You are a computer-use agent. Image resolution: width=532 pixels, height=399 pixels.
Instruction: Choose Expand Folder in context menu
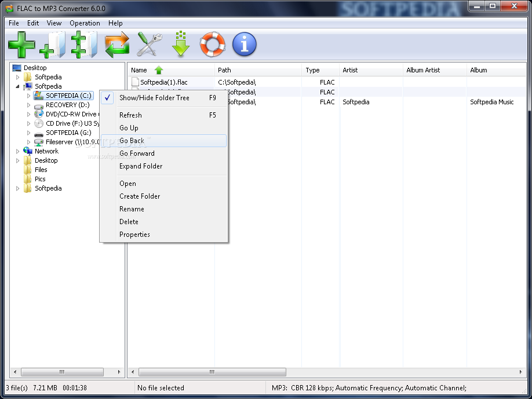tap(163, 166)
